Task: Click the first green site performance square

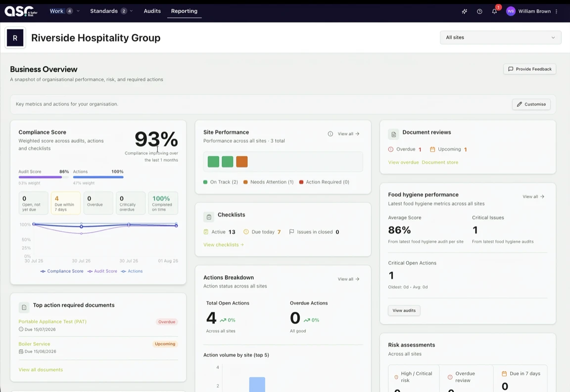Action: click(x=213, y=162)
